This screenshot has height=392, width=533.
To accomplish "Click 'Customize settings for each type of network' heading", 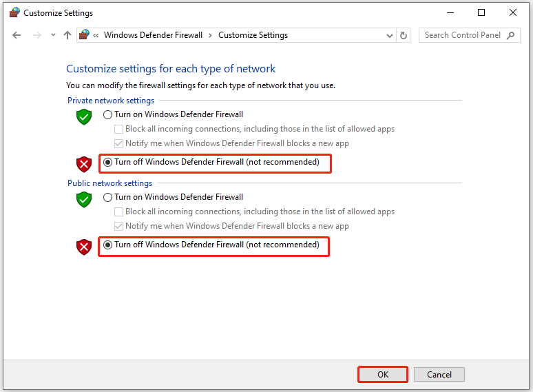I will tap(171, 69).
